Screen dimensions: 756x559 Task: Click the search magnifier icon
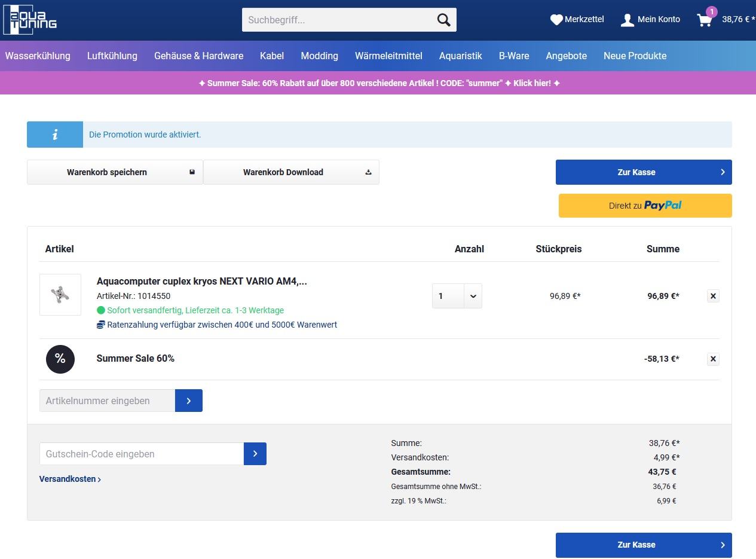click(443, 20)
